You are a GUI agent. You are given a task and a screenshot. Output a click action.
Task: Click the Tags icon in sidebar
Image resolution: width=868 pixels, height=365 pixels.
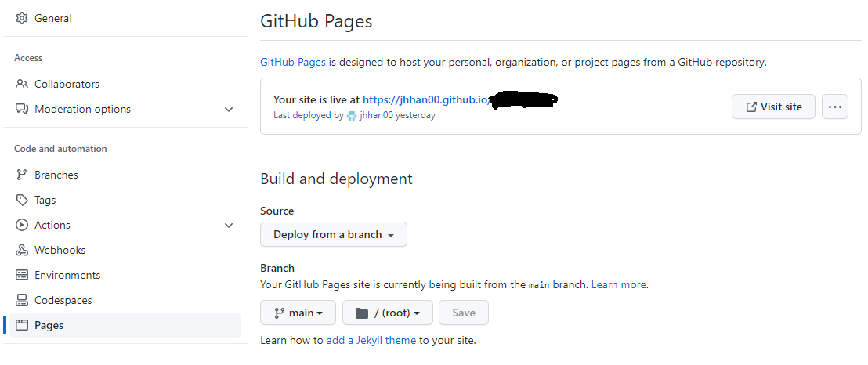coord(22,200)
